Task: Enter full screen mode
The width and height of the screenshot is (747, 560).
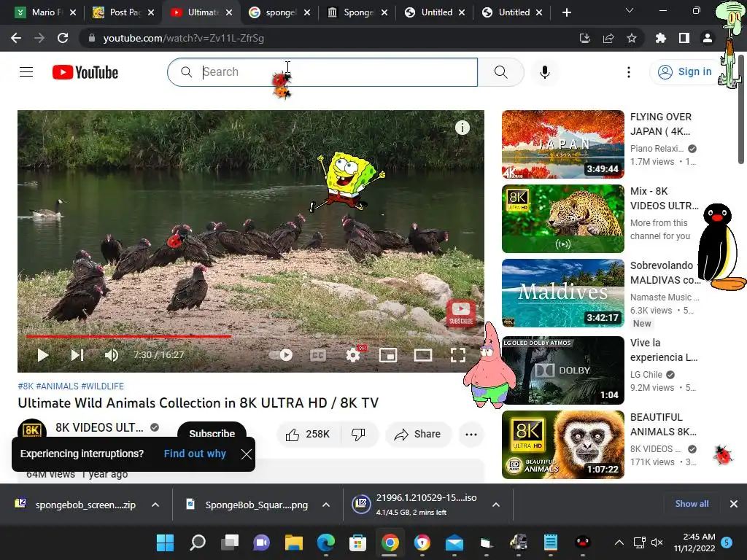Action: click(458, 355)
